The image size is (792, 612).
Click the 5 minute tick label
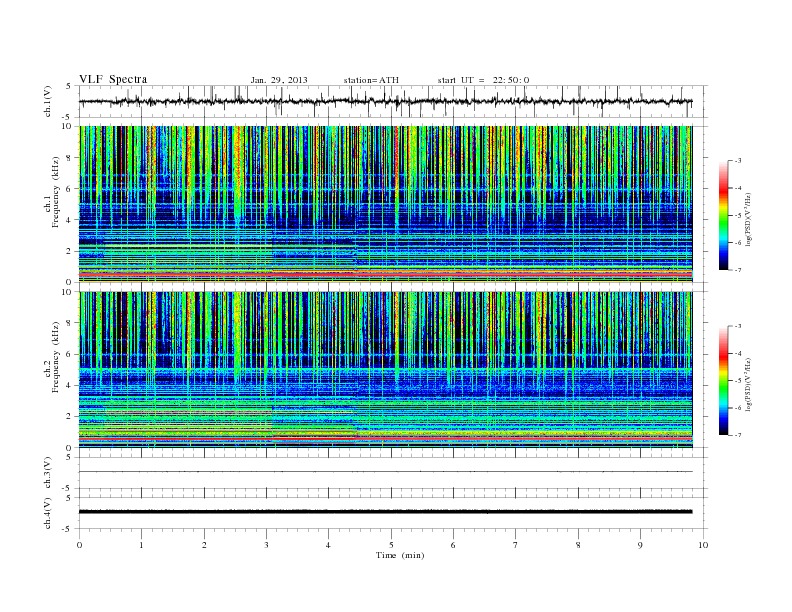click(391, 545)
